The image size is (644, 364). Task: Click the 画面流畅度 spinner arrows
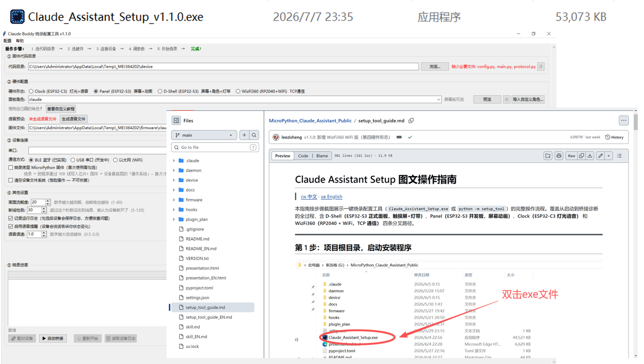48,202
